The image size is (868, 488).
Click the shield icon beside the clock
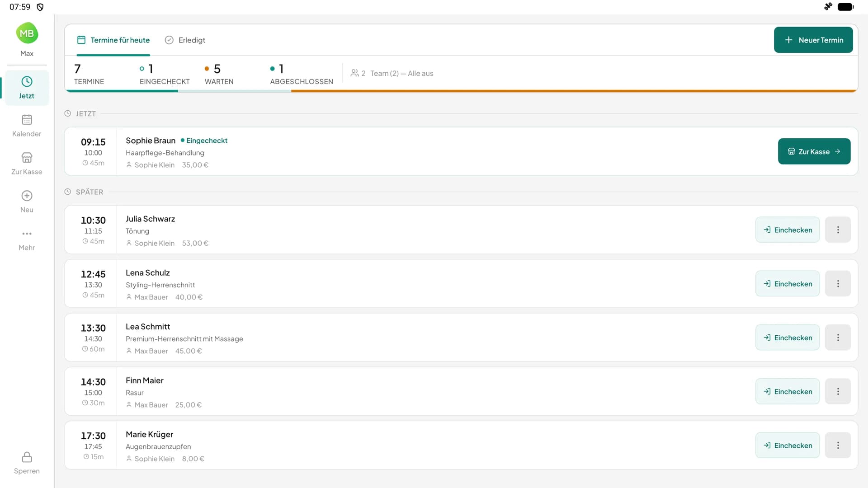[40, 7]
